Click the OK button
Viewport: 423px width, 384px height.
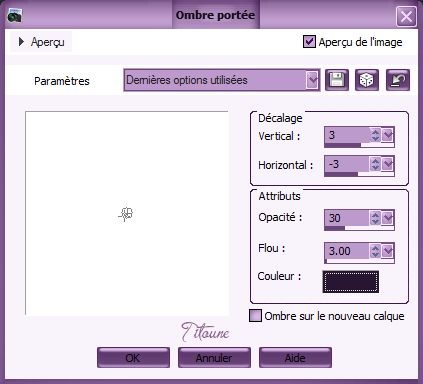[133, 358]
